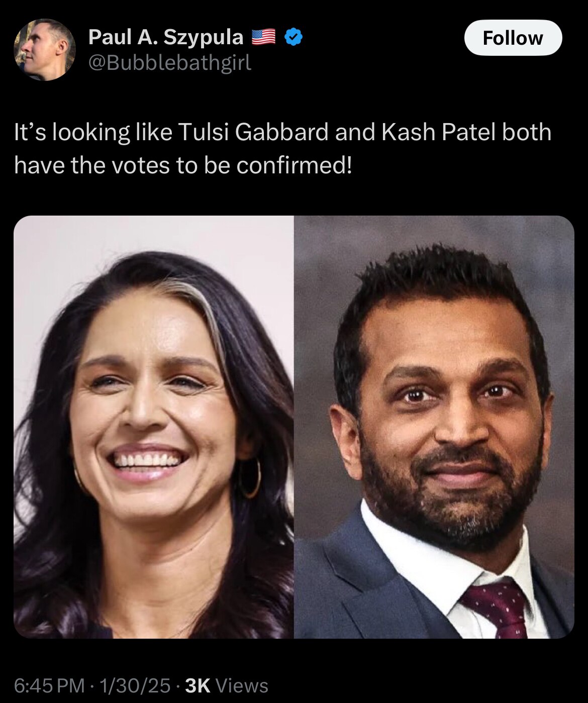Viewport: 588px width, 703px height.
Task: Open the left photo of the smiling woman
Action: click(x=153, y=427)
